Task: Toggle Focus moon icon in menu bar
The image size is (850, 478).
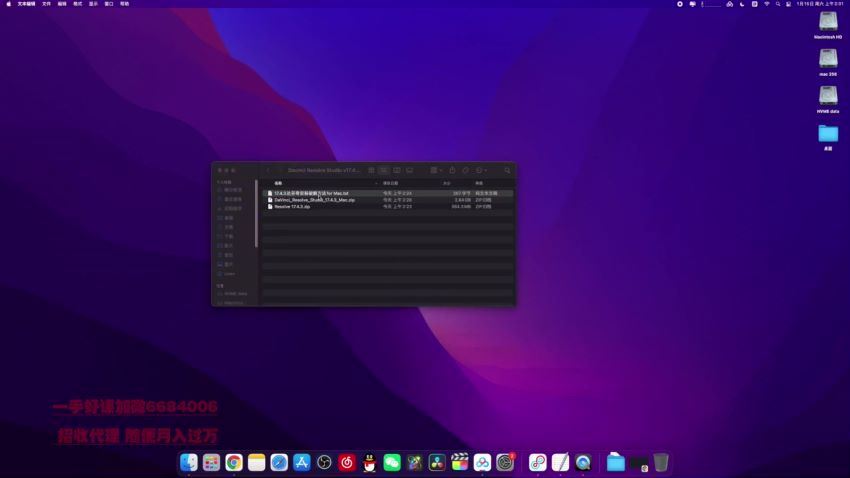Action: pos(742,4)
